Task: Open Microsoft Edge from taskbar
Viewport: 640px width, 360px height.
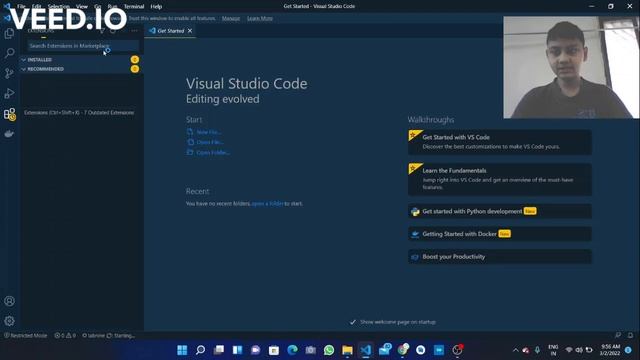Action: tap(292, 350)
